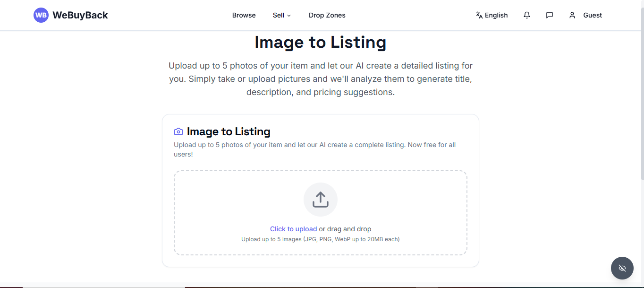Viewport: 644px width, 288px height.
Task: Open the Sell menu item
Action: coord(282,15)
